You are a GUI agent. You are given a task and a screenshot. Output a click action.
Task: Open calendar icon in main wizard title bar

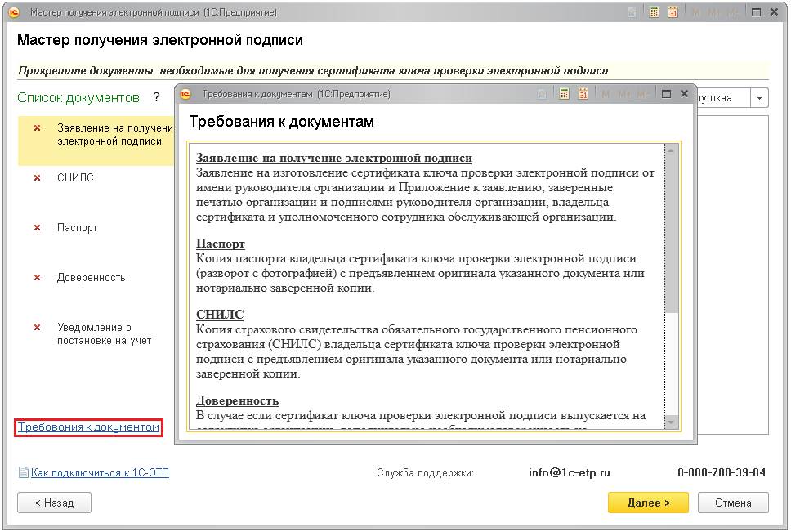pos(673,12)
